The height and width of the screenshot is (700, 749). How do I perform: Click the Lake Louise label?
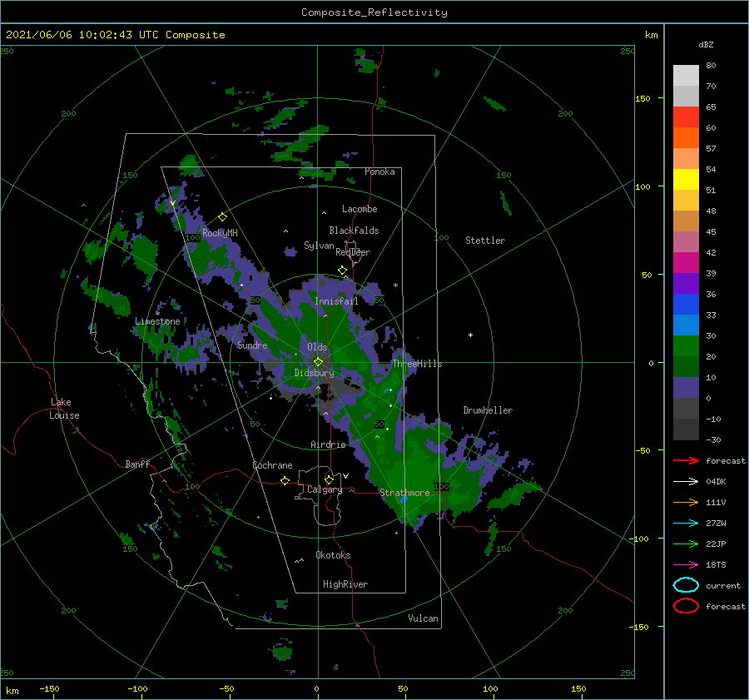click(x=64, y=409)
